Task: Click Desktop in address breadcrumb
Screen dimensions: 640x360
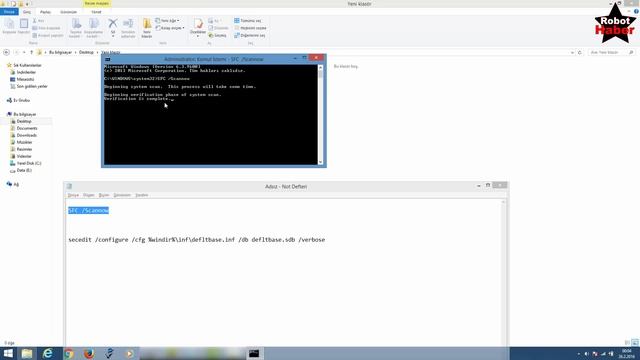Action: (86, 52)
